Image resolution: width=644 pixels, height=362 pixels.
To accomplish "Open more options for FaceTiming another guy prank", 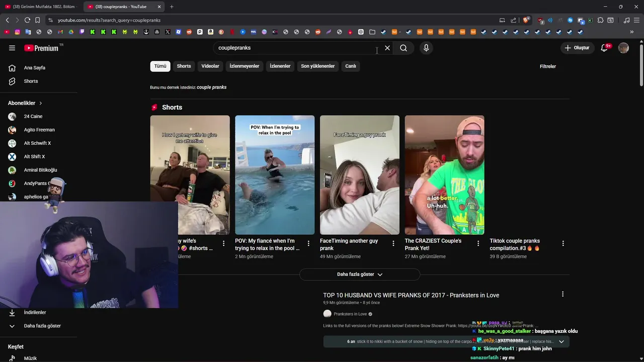I will (x=393, y=243).
